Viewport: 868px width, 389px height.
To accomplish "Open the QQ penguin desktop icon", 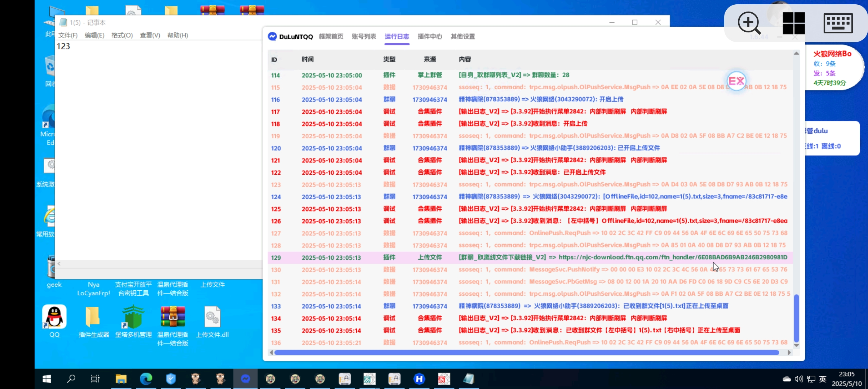I will (x=54, y=317).
